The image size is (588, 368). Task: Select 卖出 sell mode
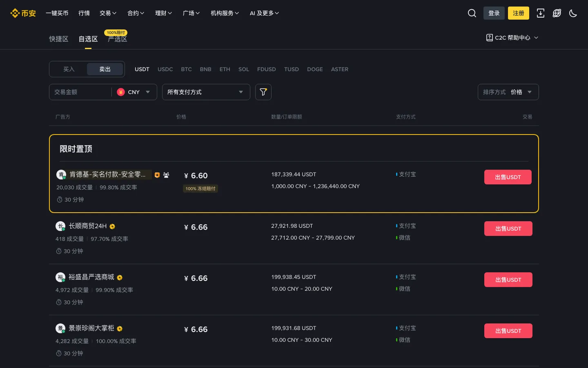(105, 69)
